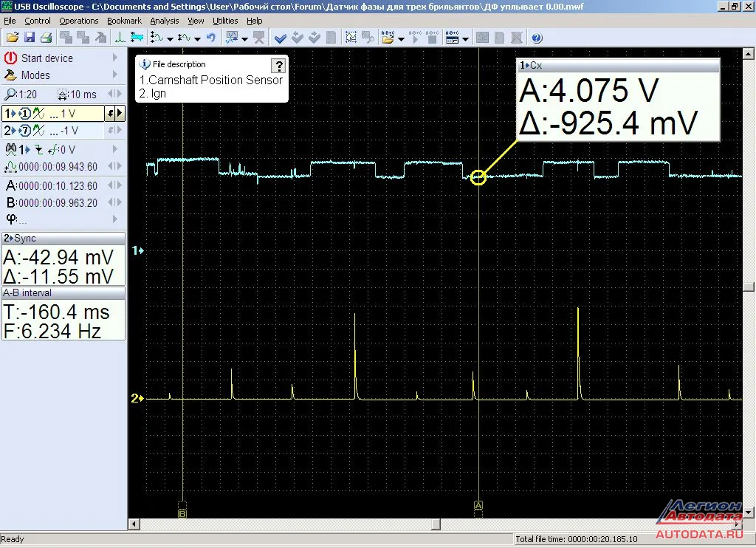Screen dimensions: 756x548
Task: Click the falling edge trigger icon
Action: point(38,150)
